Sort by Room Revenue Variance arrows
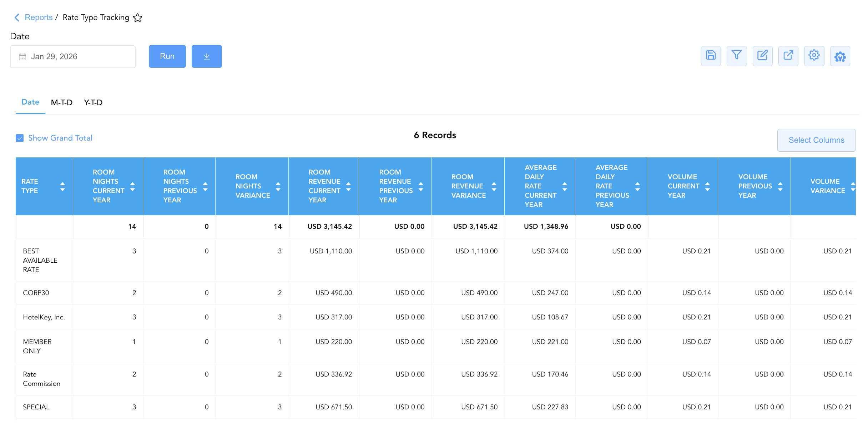The height and width of the screenshot is (434, 868). [494, 186]
